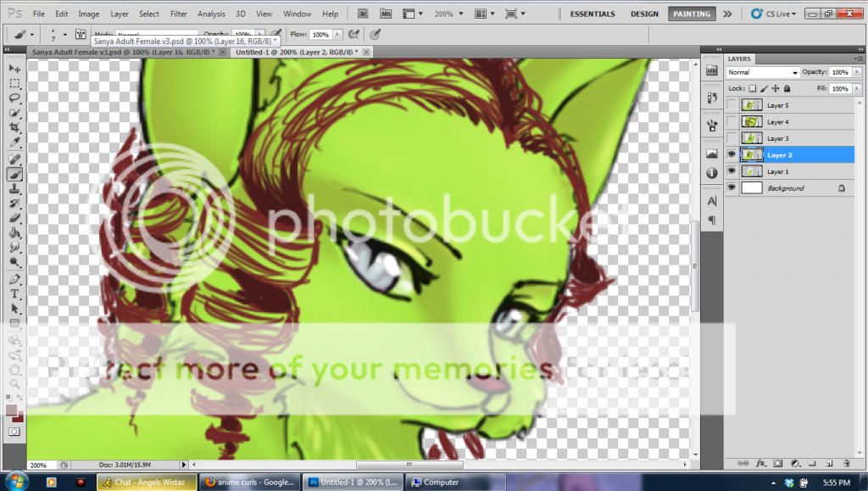Toggle Background layer visibility off
Viewport: 868px width, 491px height.
coord(732,188)
